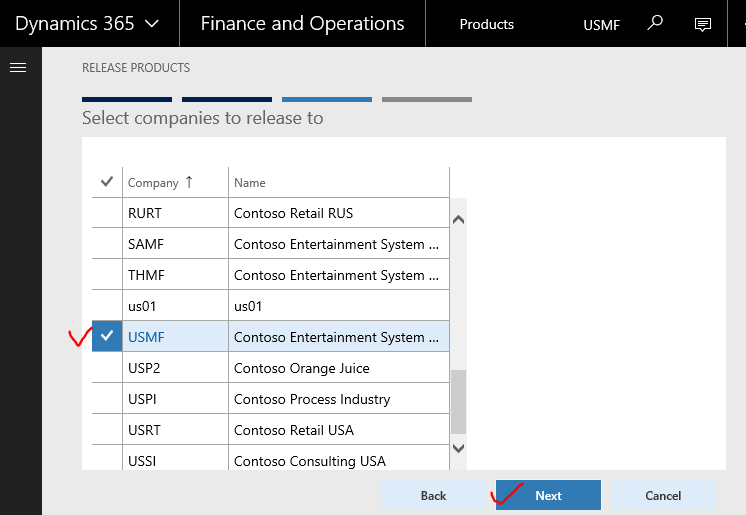Click Contoso Retail RUS name cell

click(339, 213)
